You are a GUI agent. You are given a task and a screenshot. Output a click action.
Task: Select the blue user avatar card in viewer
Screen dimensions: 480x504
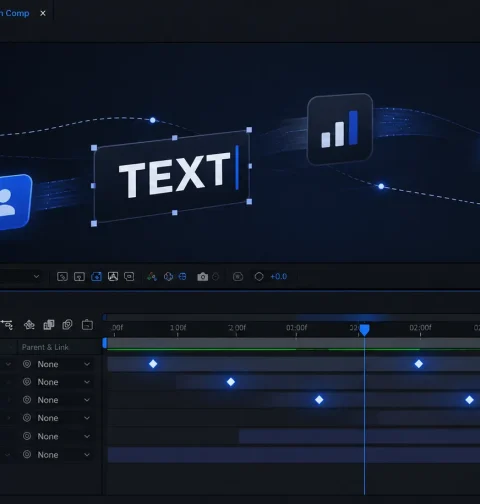click(x=15, y=202)
